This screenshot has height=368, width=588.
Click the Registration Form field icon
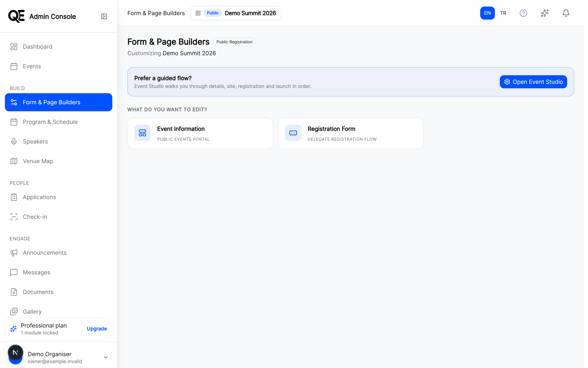(x=293, y=133)
